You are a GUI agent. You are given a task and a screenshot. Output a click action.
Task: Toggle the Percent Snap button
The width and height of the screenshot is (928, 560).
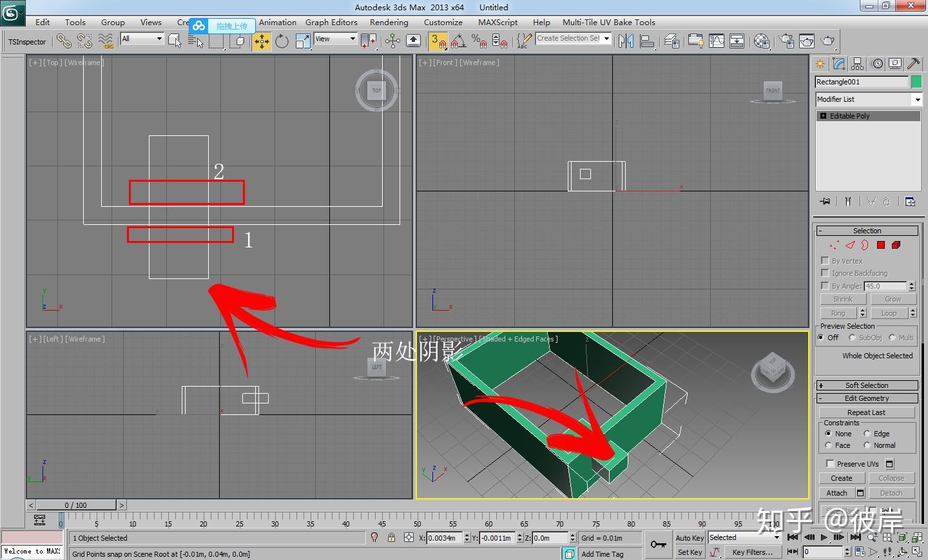pos(479,41)
